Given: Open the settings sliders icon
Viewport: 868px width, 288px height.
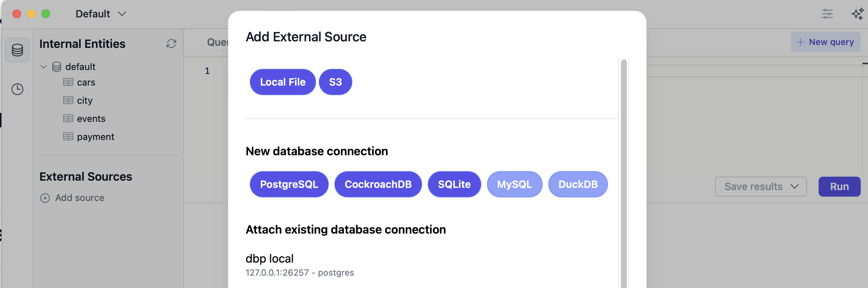Looking at the screenshot, I should (x=827, y=14).
